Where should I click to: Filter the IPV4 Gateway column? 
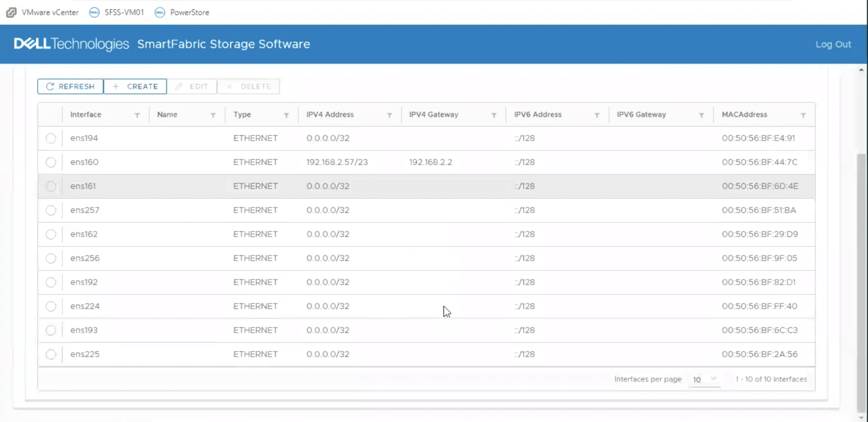pos(494,115)
